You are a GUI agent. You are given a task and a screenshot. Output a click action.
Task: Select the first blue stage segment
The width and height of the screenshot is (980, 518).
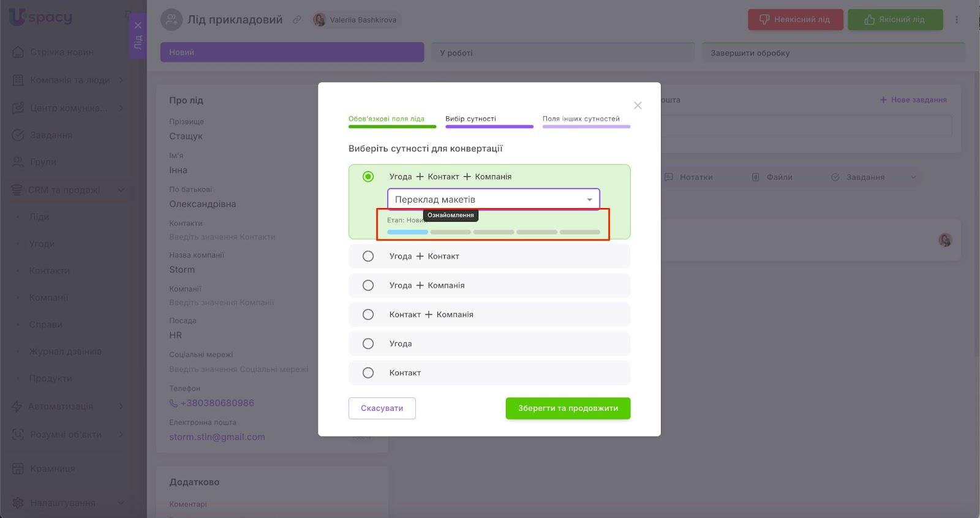(407, 232)
